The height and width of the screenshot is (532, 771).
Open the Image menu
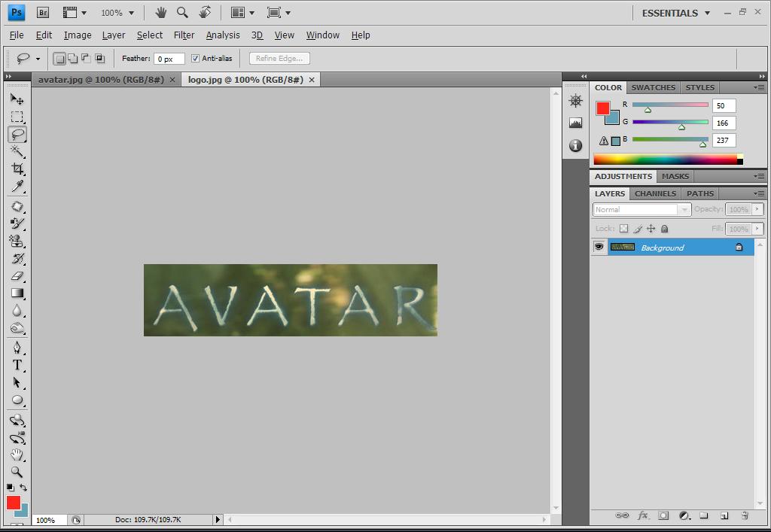coord(78,35)
